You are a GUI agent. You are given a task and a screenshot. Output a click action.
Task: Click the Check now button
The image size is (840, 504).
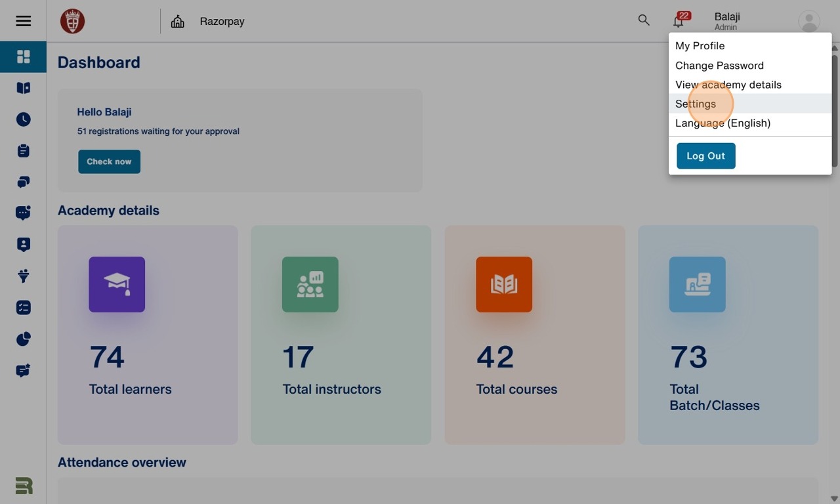(109, 161)
